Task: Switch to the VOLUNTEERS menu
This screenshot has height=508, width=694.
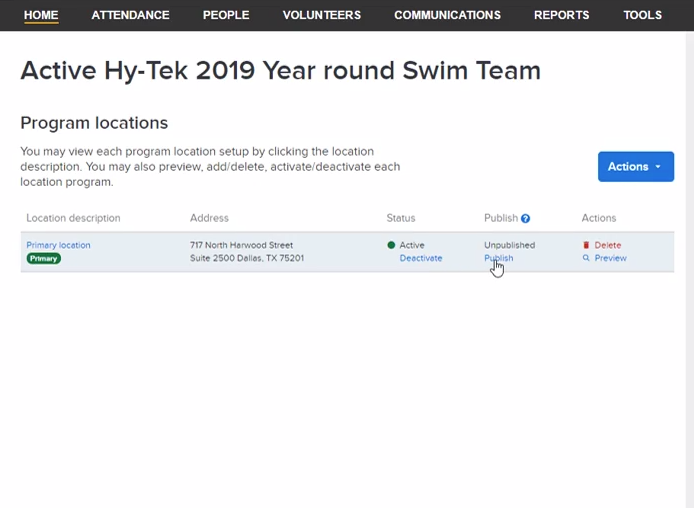Action: click(x=322, y=15)
